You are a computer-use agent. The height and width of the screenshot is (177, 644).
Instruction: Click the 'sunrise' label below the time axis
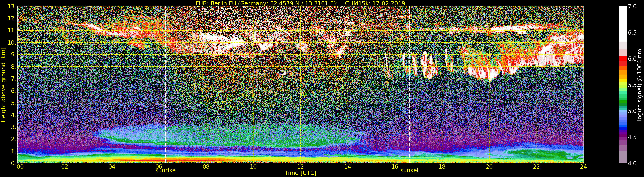click(165, 170)
